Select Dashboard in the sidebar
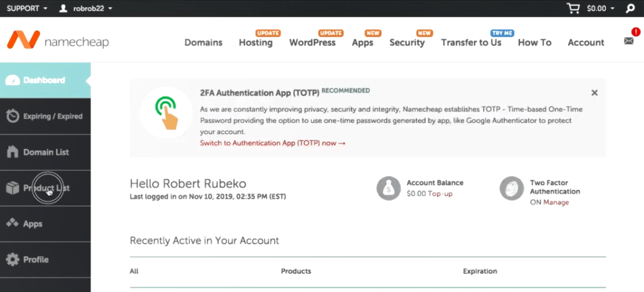This screenshot has height=292, width=644. [x=45, y=80]
